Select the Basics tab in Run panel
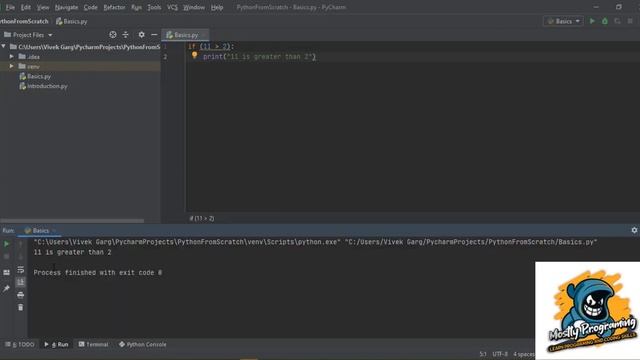This screenshot has height=360, width=640. click(x=40, y=231)
